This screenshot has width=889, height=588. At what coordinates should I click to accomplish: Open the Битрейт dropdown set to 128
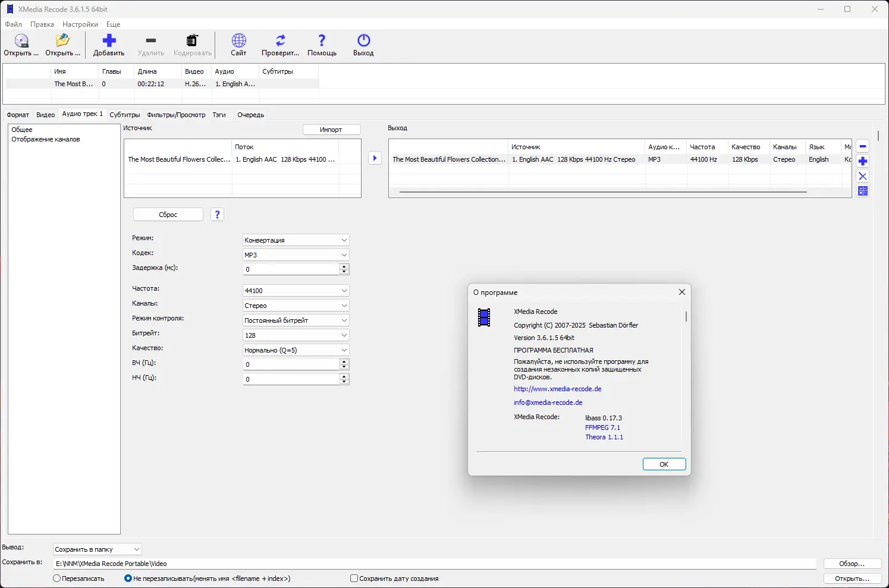point(296,335)
